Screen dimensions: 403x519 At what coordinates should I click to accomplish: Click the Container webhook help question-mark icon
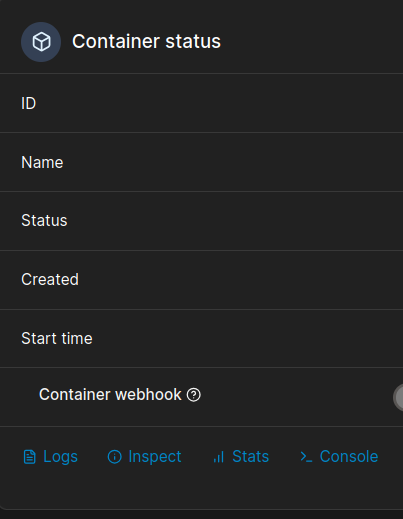point(194,395)
